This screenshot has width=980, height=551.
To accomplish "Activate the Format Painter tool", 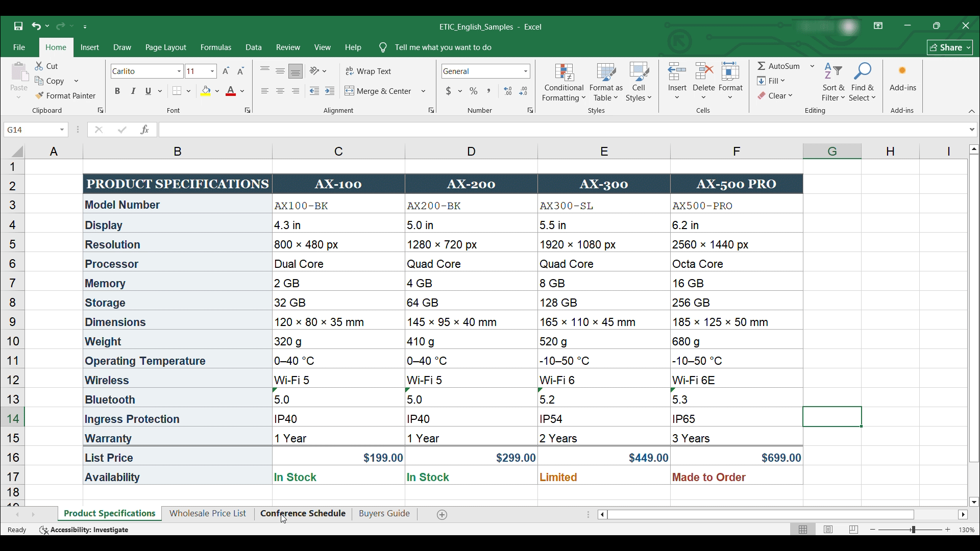I will point(65,96).
